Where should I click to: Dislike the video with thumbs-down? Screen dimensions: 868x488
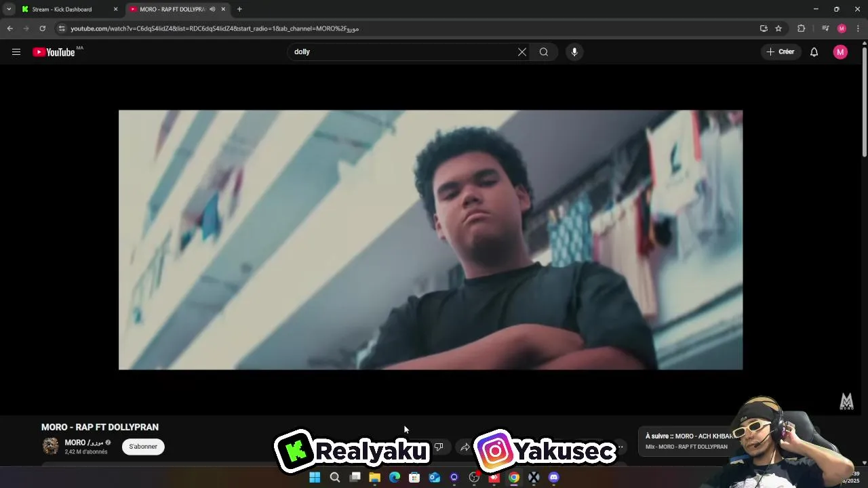tap(439, 447)
